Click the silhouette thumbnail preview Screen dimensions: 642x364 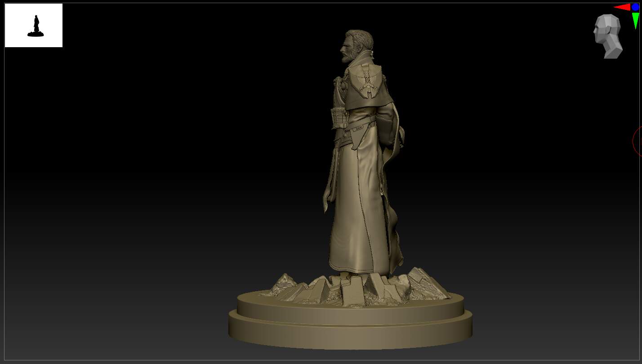click(34, 25)
